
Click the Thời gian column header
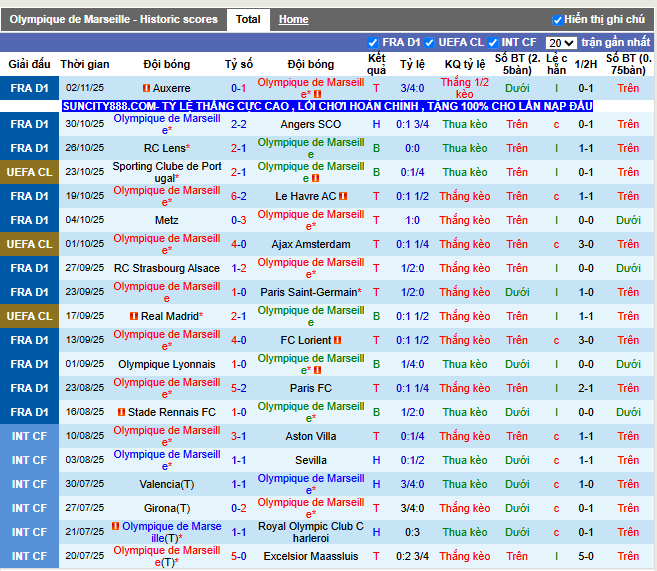[85, 64]
